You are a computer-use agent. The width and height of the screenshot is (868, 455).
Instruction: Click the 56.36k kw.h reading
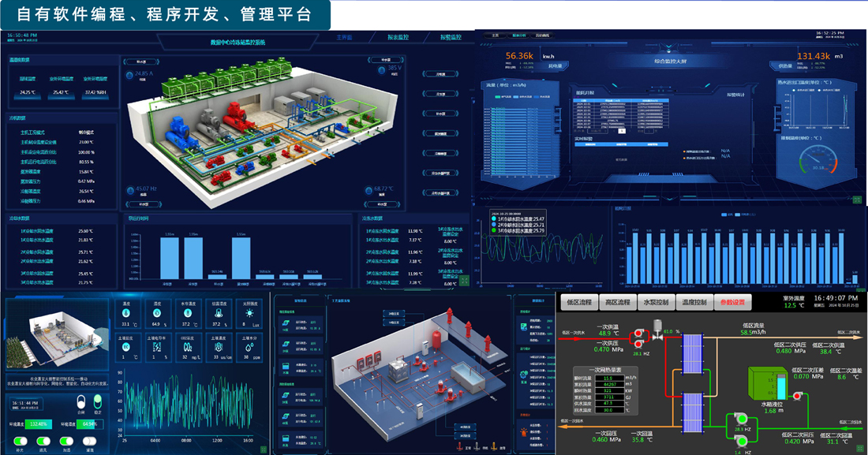pos(529,56)
